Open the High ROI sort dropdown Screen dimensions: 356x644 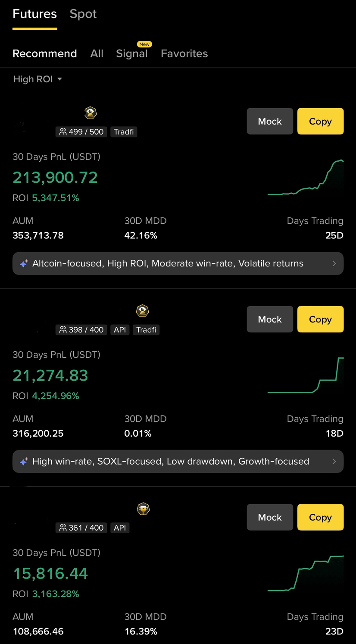37,79
